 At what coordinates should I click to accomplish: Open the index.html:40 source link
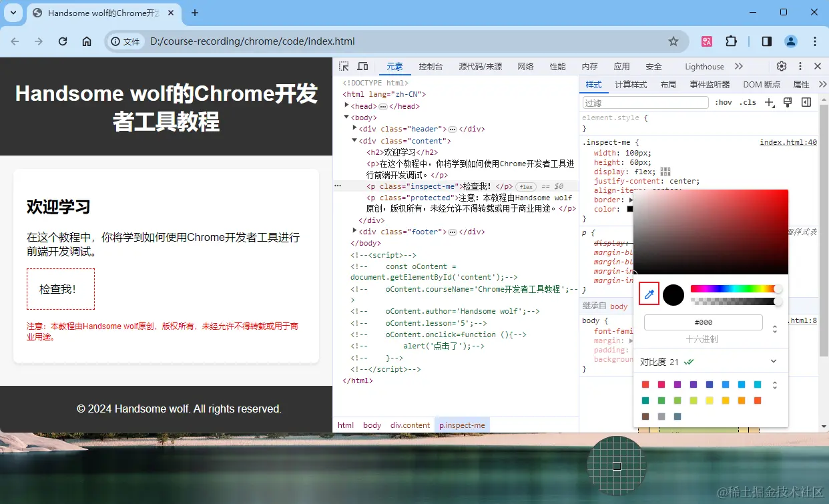click(788, 142)
